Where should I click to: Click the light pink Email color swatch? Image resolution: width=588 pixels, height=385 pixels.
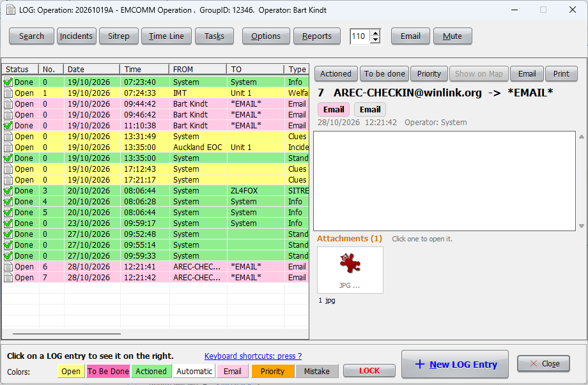233,371
